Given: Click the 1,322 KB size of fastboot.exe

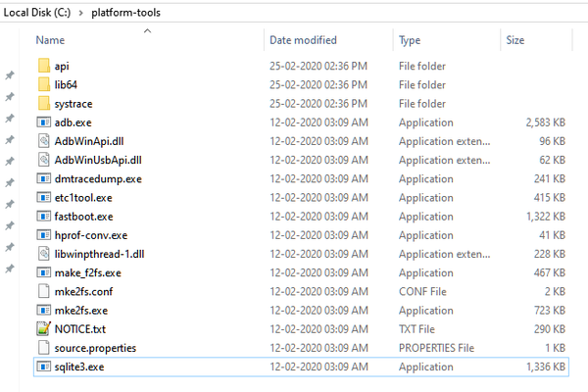Looking at the screenshot, I should click(546, 216).
